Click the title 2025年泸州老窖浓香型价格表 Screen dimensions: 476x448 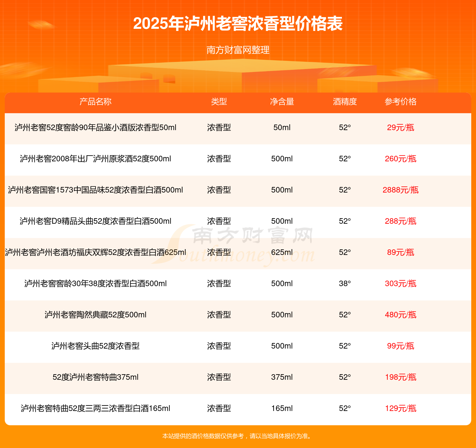(238, 24)
